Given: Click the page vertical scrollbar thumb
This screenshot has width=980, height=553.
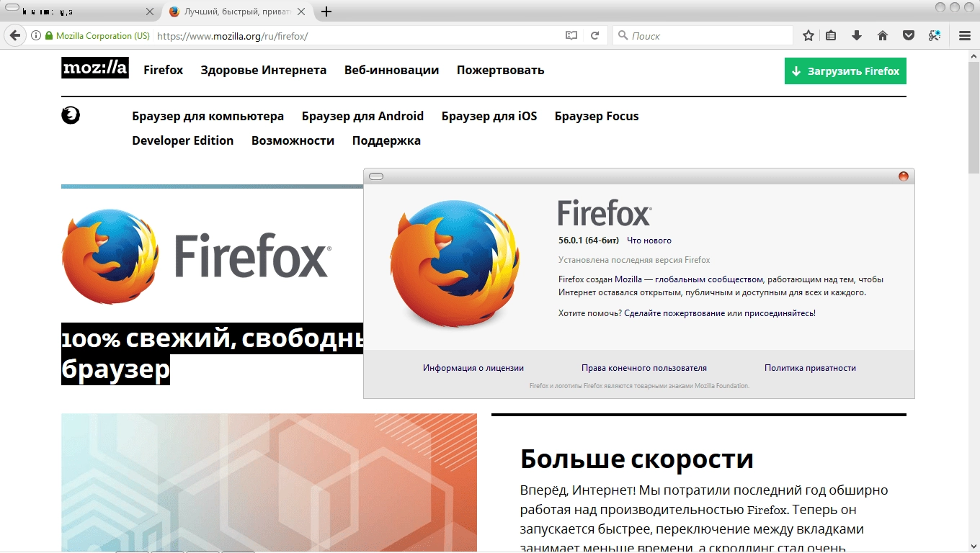Looking at the screenshot, I should tap(974, 118).
